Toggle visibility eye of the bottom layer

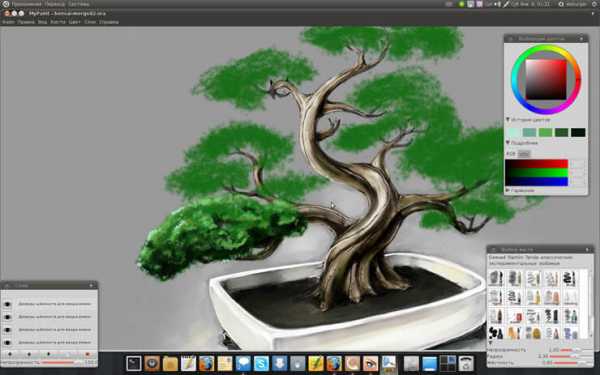click(7, 343)
